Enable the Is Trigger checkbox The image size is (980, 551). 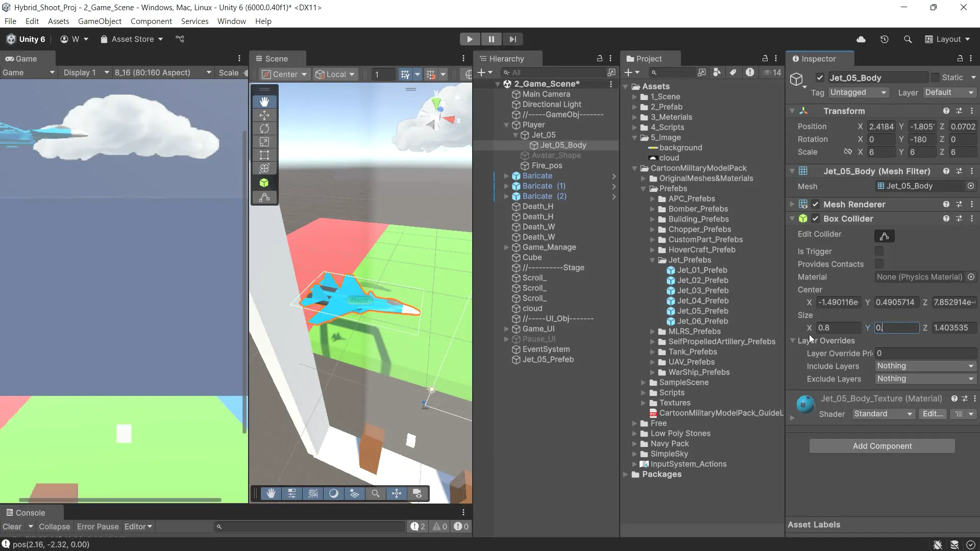coord(879,251)
